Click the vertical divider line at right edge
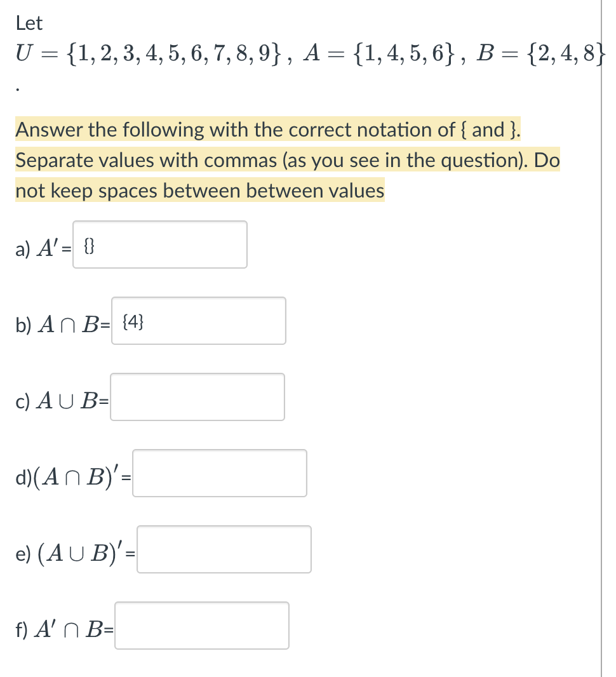 [601, 381]
